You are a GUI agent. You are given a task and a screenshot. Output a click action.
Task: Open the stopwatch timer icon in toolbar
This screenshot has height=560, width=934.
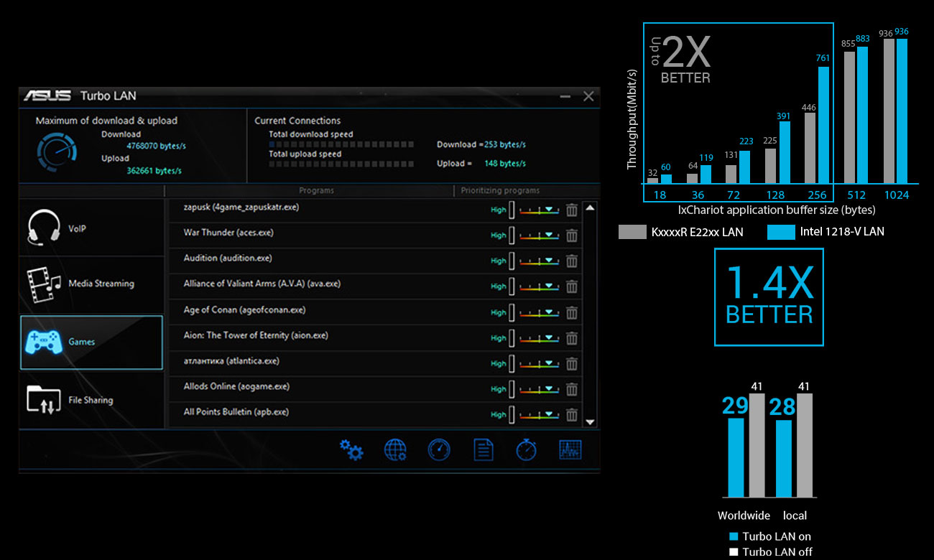(527, 449)
